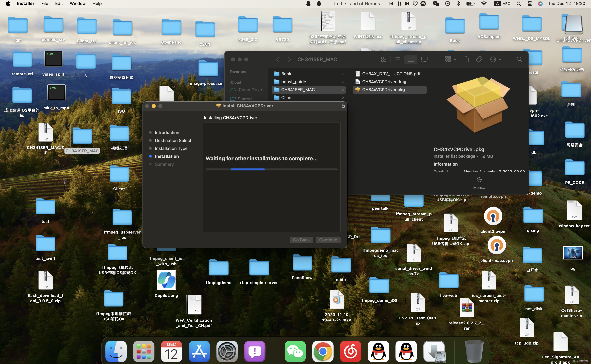Open the Finder group-by dropdown
591x364 pixels.
point(450,59)
